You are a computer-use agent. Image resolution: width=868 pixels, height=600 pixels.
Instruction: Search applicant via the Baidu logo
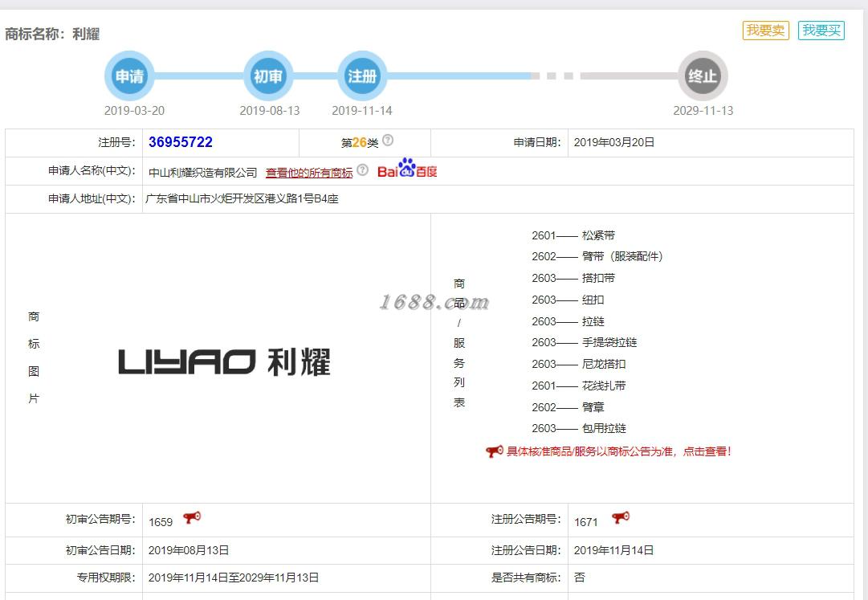(x=407, y=168)
